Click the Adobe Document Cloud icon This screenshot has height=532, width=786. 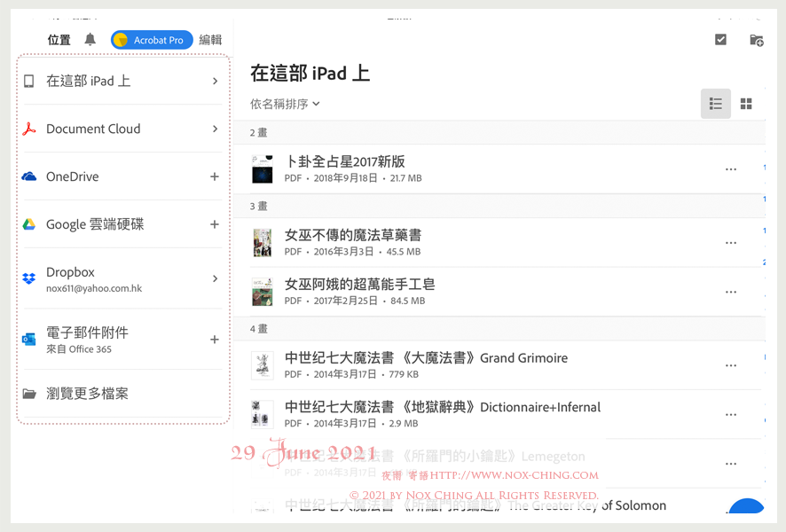(29, 129)
